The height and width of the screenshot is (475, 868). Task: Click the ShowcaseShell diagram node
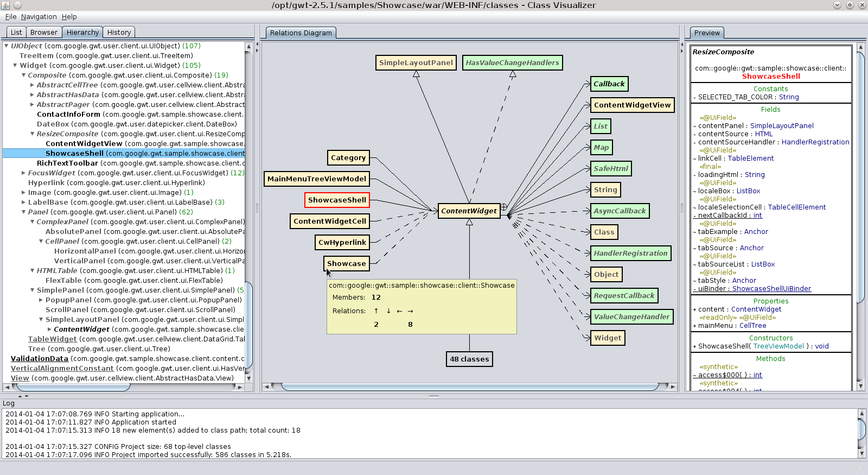coord(337,200)
